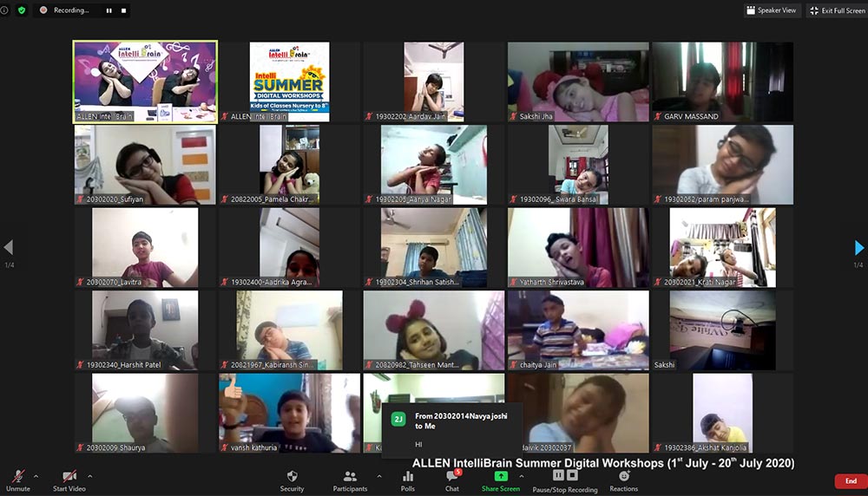Click the red End meeting button
Image resolution: width=868 pixels, height=496 pixels.
[x=851, y=481]
